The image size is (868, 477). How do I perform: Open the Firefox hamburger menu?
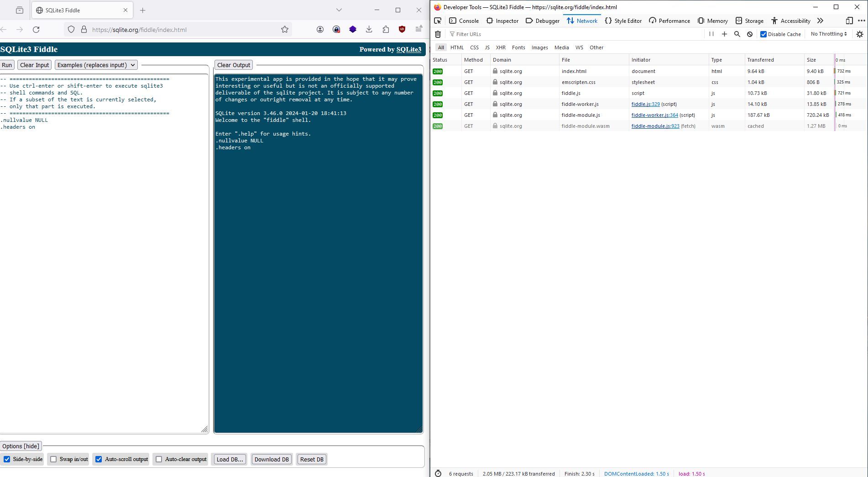coord(418,30)
